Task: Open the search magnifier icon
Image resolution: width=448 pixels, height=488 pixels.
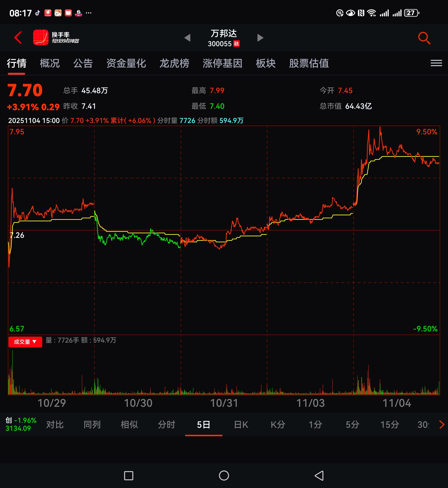Action: tap(424, 38)
